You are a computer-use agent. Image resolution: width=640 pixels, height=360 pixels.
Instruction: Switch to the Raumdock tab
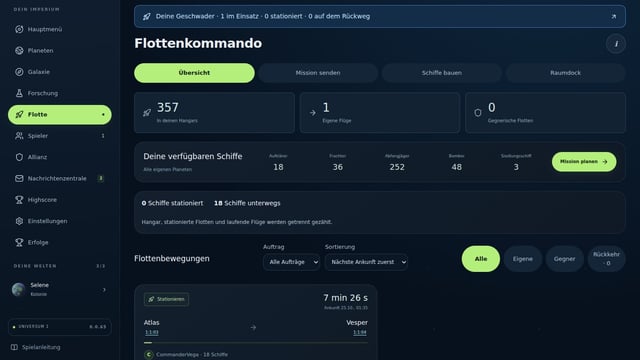click(x=565, y=73)
